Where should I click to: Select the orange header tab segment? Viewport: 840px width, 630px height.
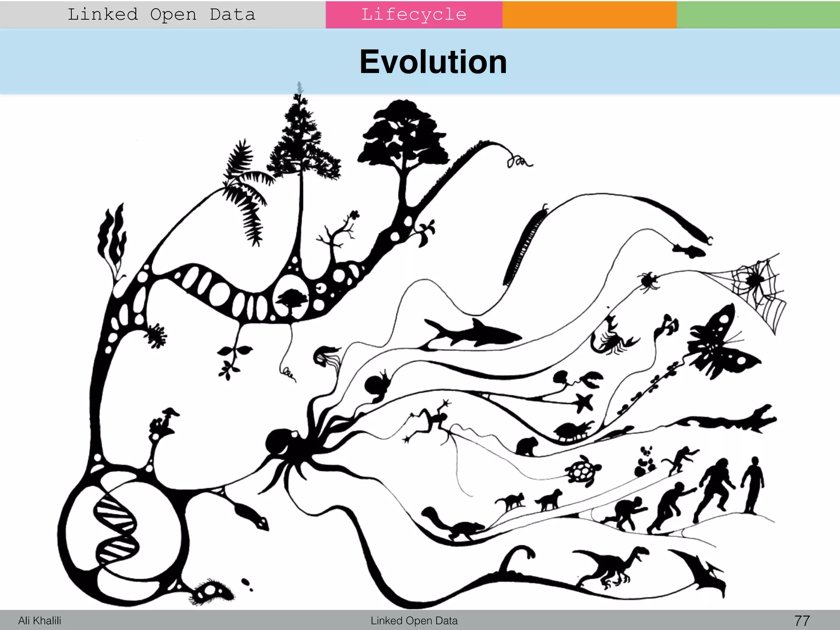589,15
